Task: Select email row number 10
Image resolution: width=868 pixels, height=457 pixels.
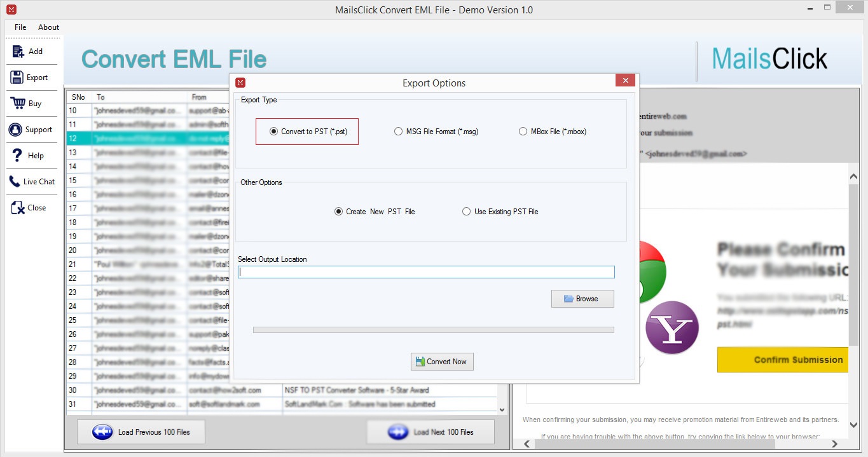Action: (148, 111)
